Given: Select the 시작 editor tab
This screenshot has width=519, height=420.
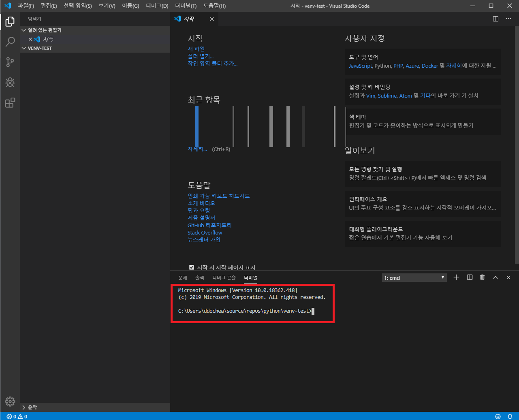Looking at the screenshot, I should (x=194, y=19).
